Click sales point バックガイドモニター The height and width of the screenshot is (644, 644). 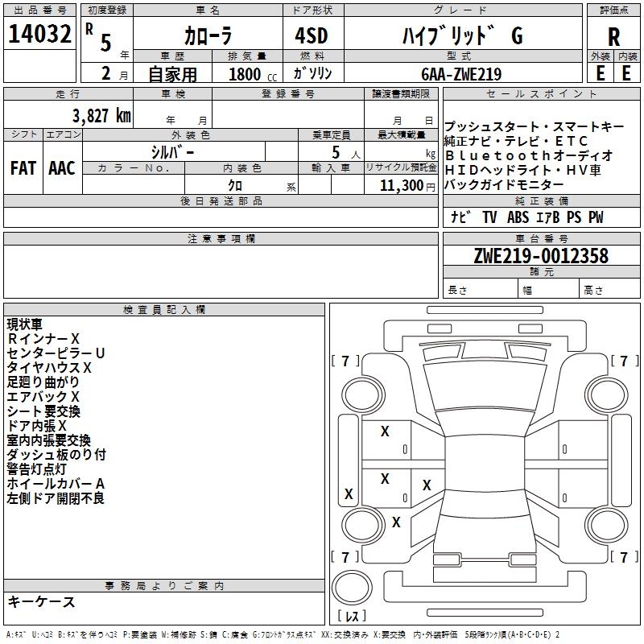pos(504,184)
